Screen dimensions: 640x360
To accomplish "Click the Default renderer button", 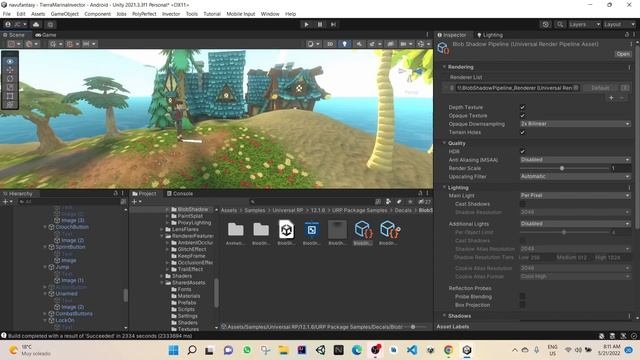I will [600, 88].
